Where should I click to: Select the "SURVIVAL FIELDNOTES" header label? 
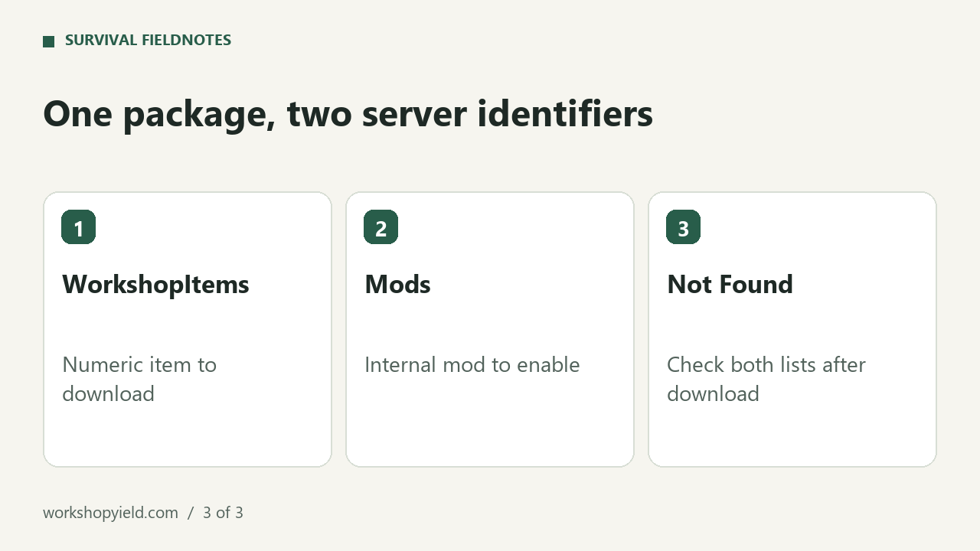(x=148, y=41)
